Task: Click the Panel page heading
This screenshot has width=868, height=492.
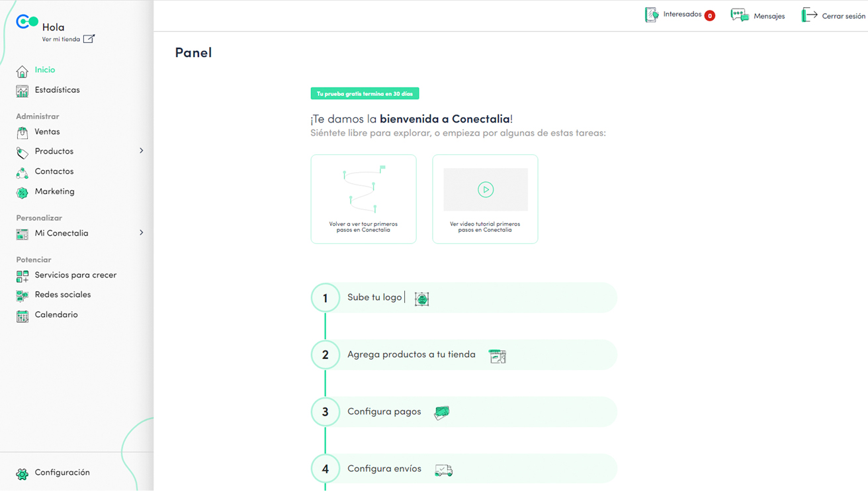Action: tap(193, 52)
